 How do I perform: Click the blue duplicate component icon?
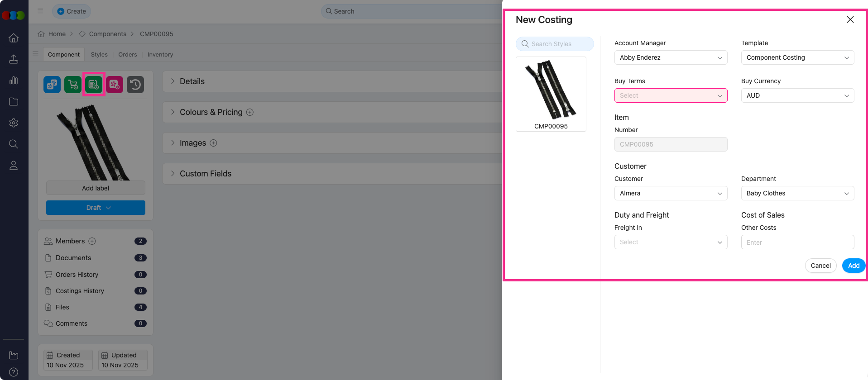52,85
